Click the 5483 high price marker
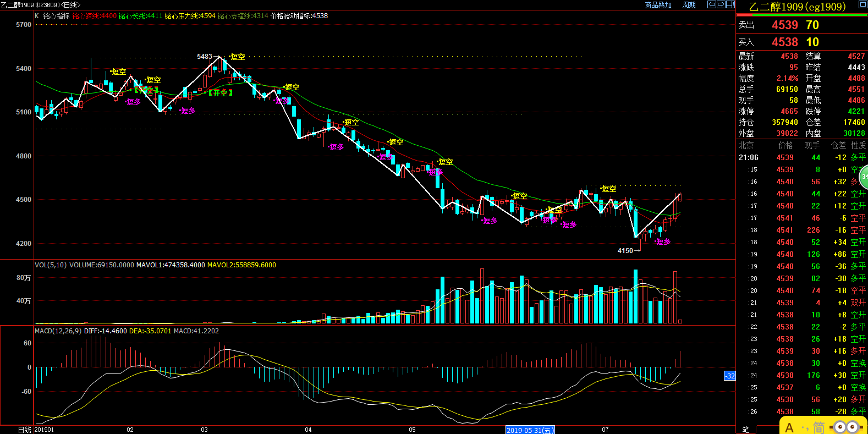Viewport: 868px width, 434px height. click(205, 57)
